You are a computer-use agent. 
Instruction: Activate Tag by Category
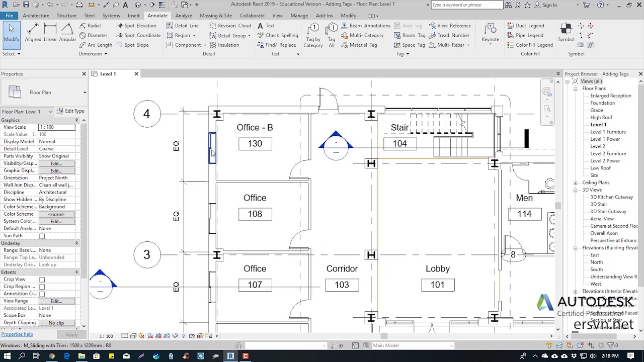click(313, 35)
